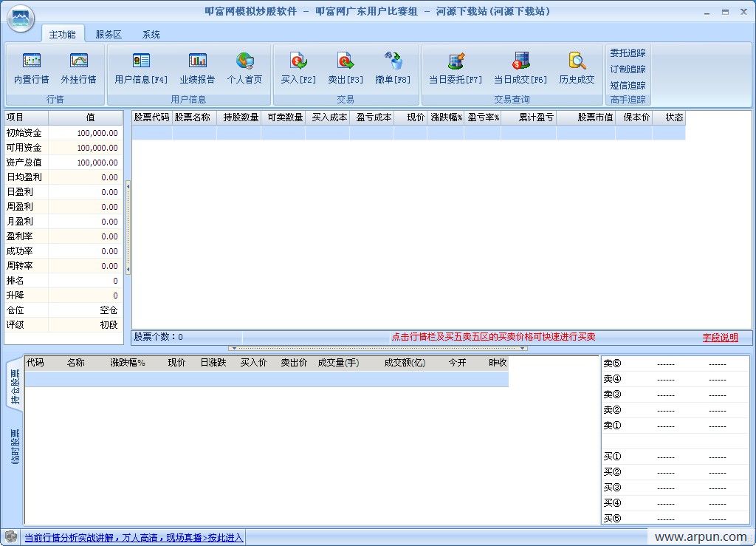Click 短信追踪 SMS tracking button
756x546 pixels.
click(628, 85)
